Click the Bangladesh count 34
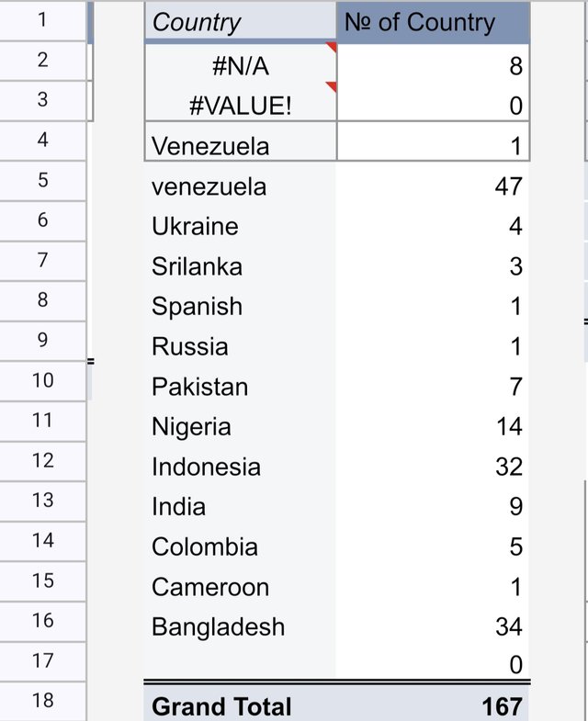The image size is (588, 721). (433, 626)
